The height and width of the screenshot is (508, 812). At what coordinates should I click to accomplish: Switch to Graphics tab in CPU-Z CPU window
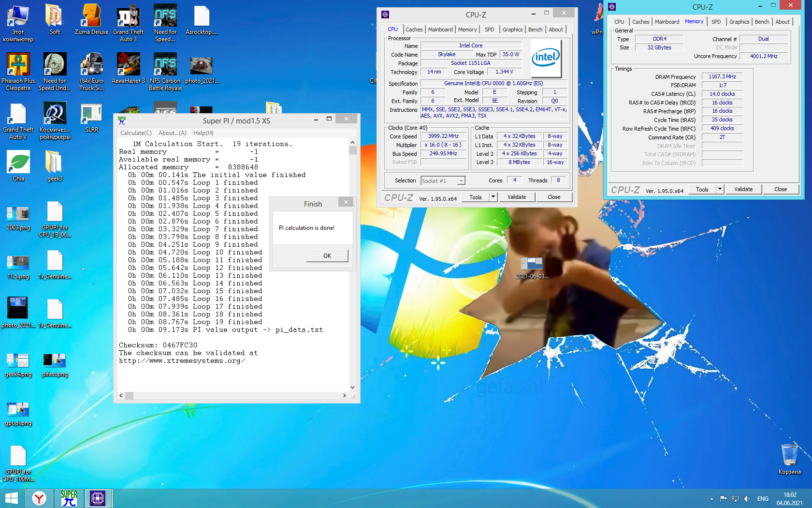(x=512, y=30)
